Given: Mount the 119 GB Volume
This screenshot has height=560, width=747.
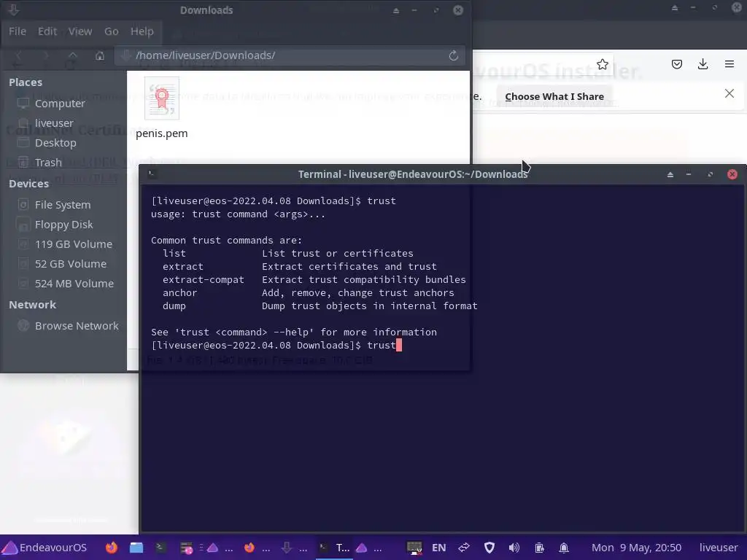Looking at the screenshot, I should pos(74,244).
